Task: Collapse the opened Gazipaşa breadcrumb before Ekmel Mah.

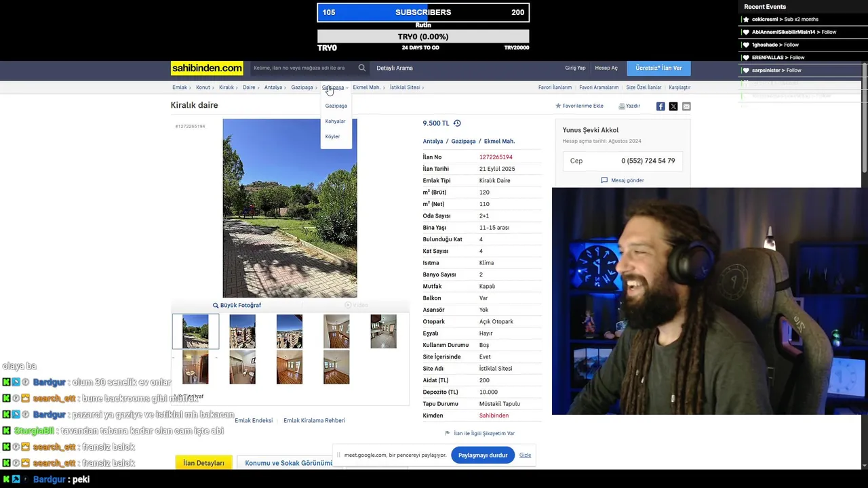Action: 335,87
